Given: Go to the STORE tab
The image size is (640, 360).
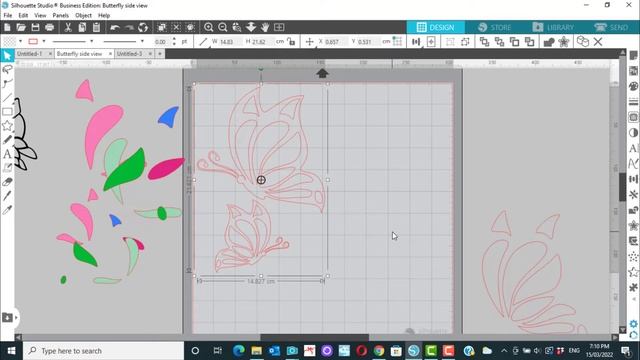Looking at the screenshot, I should [x=495, y=27].
